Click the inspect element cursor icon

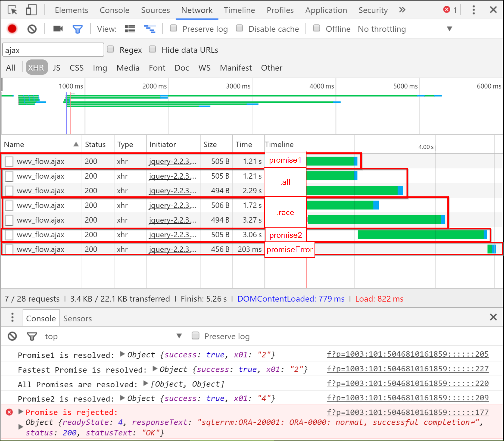(12, 10)
